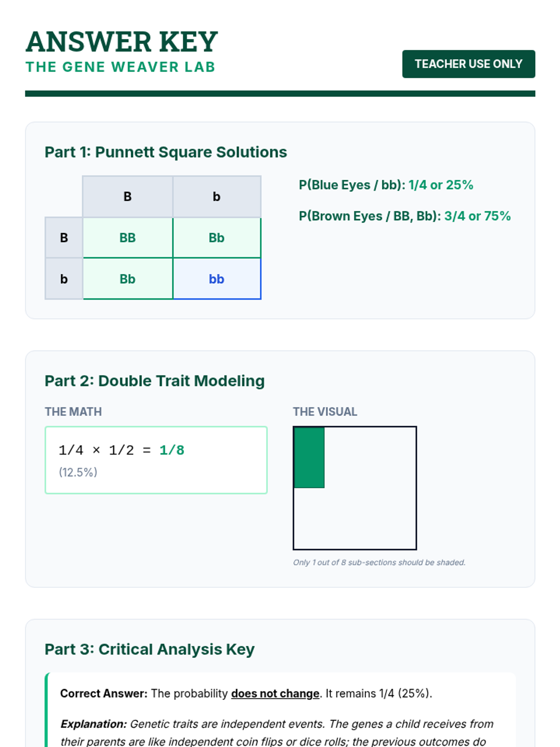The width and height of the screenshot is (560, 747).
Task: Click the Part 3: Critical Analysis Key heading
Action: (149, 649)
